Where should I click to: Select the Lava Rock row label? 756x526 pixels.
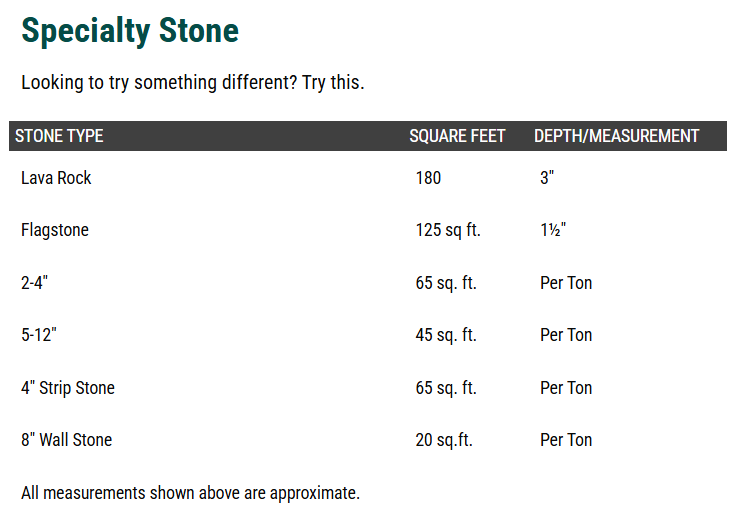[x=56, y=178]
